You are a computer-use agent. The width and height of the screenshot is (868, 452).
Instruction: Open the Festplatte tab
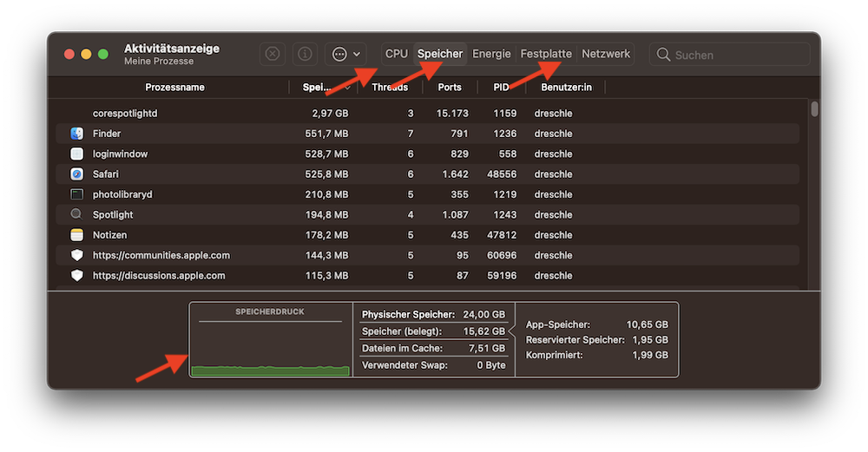546,54
